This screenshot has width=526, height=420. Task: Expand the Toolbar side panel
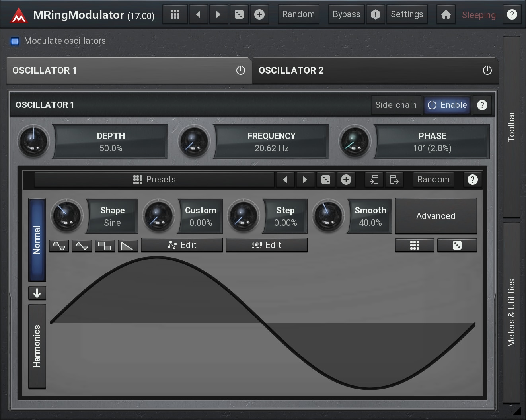coord(511,127)
